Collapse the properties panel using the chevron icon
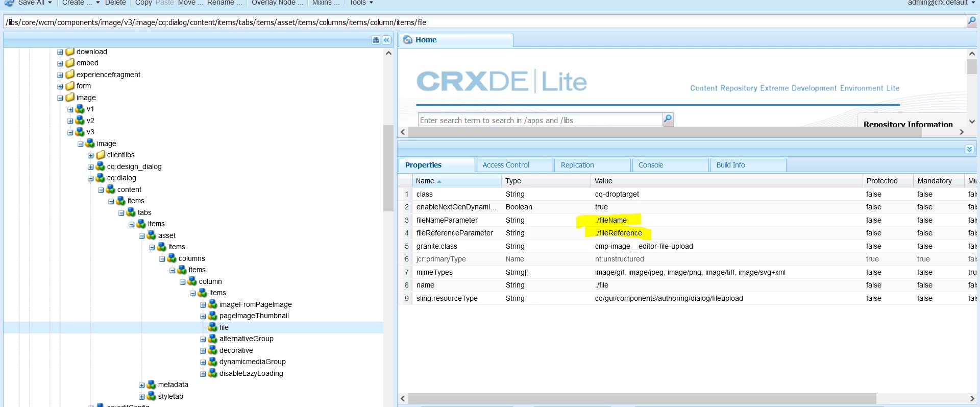Image resolution: width=980 pixels, height=407 pixels. 969,149
